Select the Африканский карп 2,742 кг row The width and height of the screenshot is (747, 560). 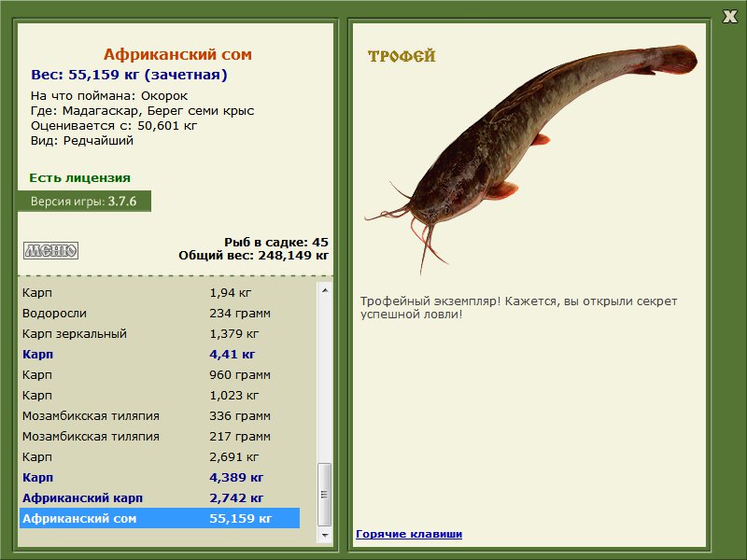pos(160,497)
